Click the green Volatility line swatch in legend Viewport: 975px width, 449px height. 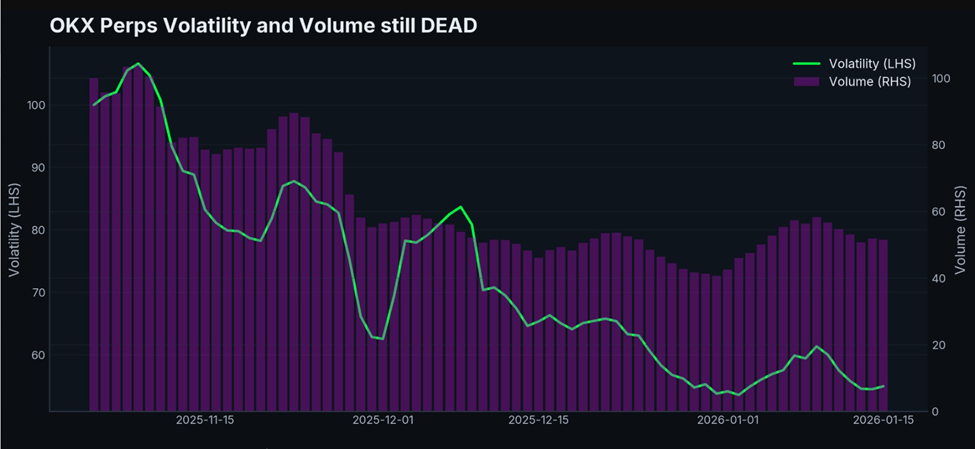807,64
